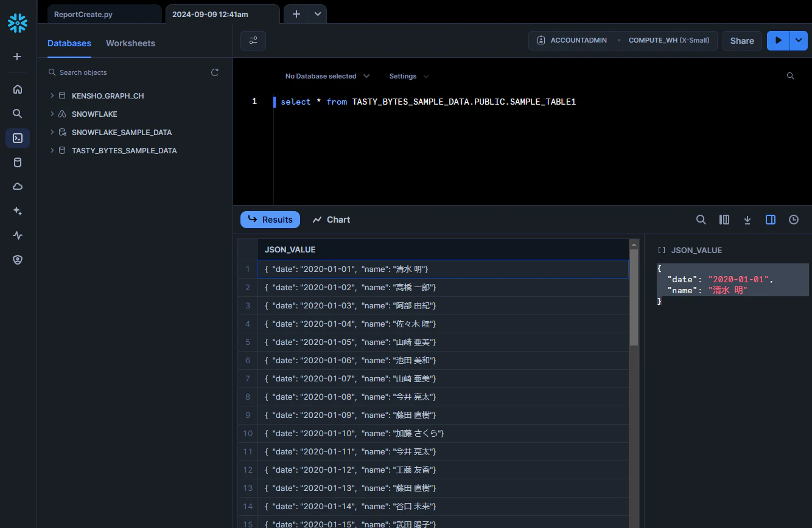
Task: Click the Search objects field
Action: pyautogui.click(x=128, y=72)
